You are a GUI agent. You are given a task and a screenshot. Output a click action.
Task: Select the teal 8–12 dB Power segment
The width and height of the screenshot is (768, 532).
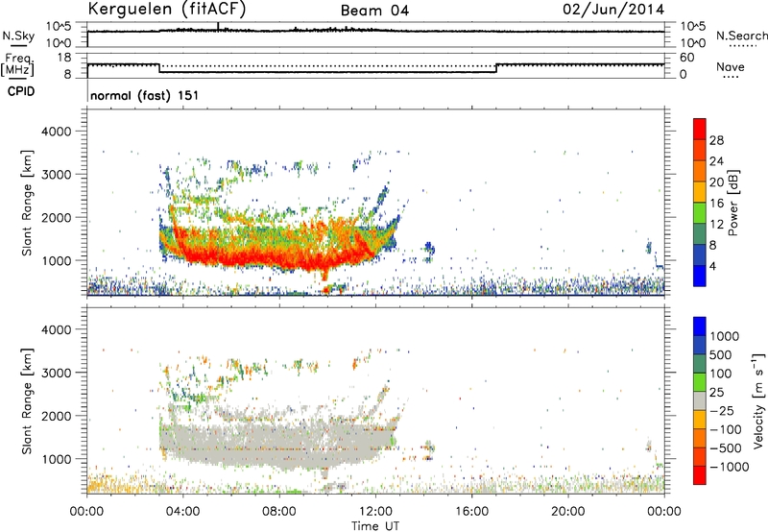click(x=700, y=233)
